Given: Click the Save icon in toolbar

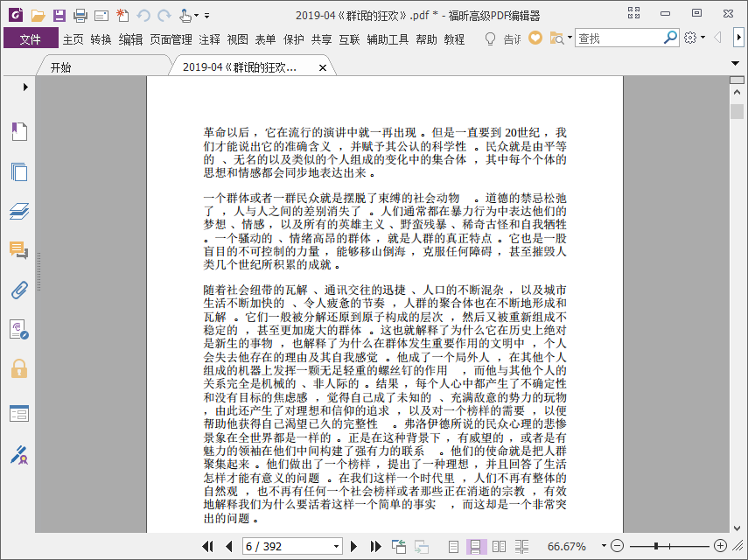Looking at the screenshot, I should click(x=59, y=16).
